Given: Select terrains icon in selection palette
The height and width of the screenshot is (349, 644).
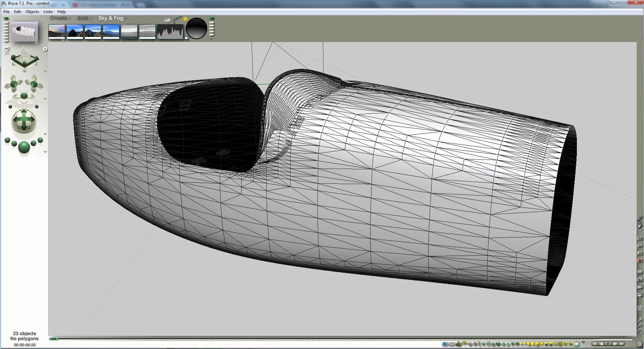Looking at the screenshot, I should pos(458,344).
